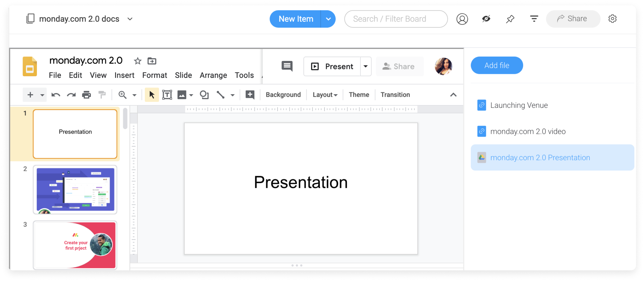The width and height of the screenshot is (644, 281).
Task: Click the redo icon
Action: click(x=71, y=95)
